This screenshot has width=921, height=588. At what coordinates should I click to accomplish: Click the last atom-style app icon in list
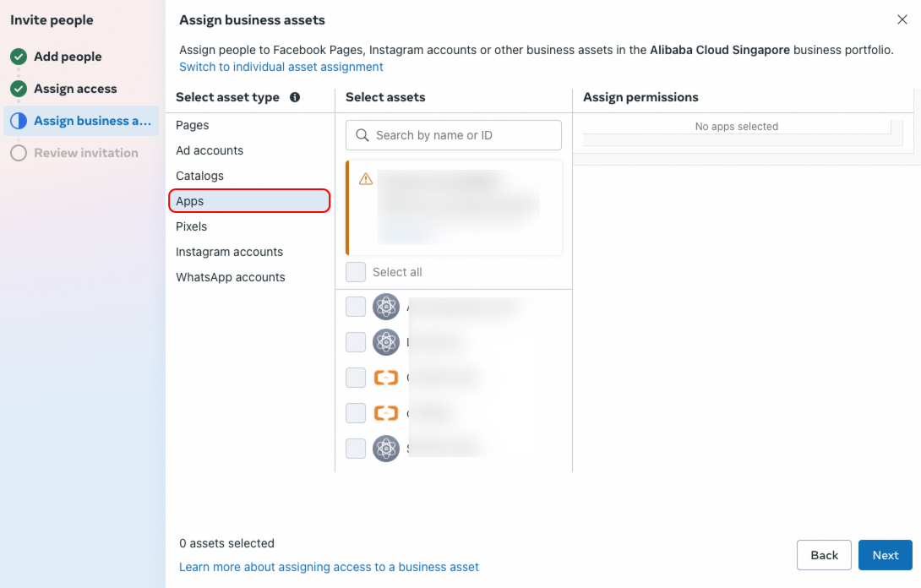tap(386, 449)
